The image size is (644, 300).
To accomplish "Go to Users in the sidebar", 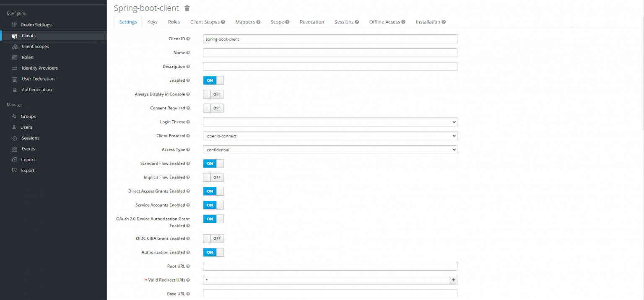I will [26, 127].
